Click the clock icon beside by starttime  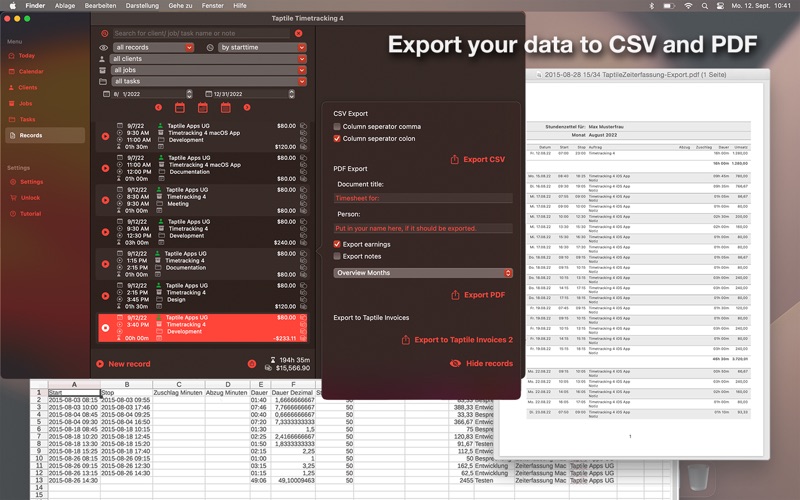click(210, 47)
